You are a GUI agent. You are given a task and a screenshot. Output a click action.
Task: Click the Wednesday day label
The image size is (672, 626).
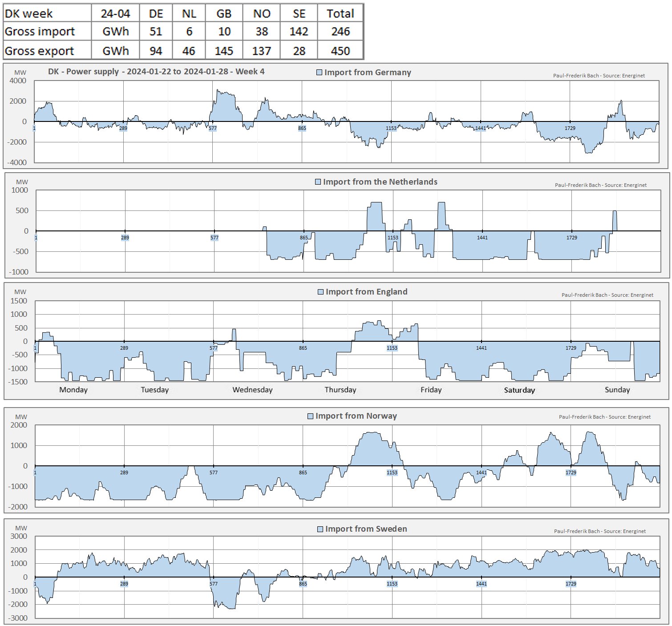click(252, 390)
